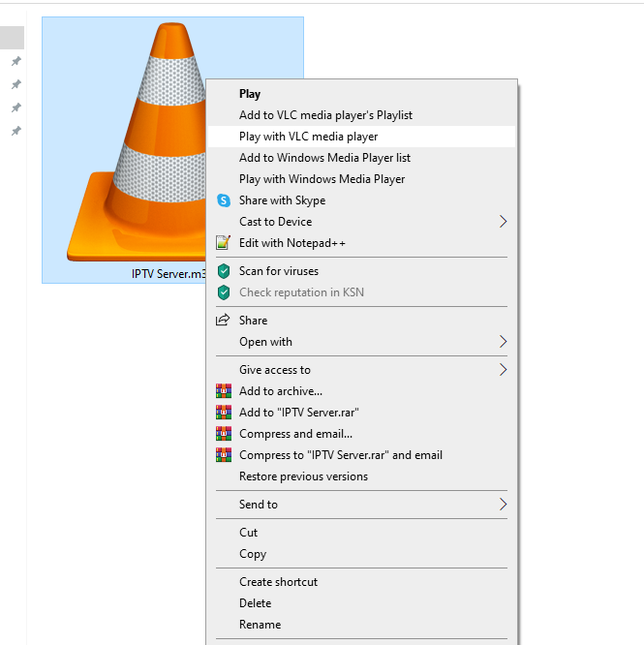
Task: Click the selected gray navigation pane item
Action: 12,38
